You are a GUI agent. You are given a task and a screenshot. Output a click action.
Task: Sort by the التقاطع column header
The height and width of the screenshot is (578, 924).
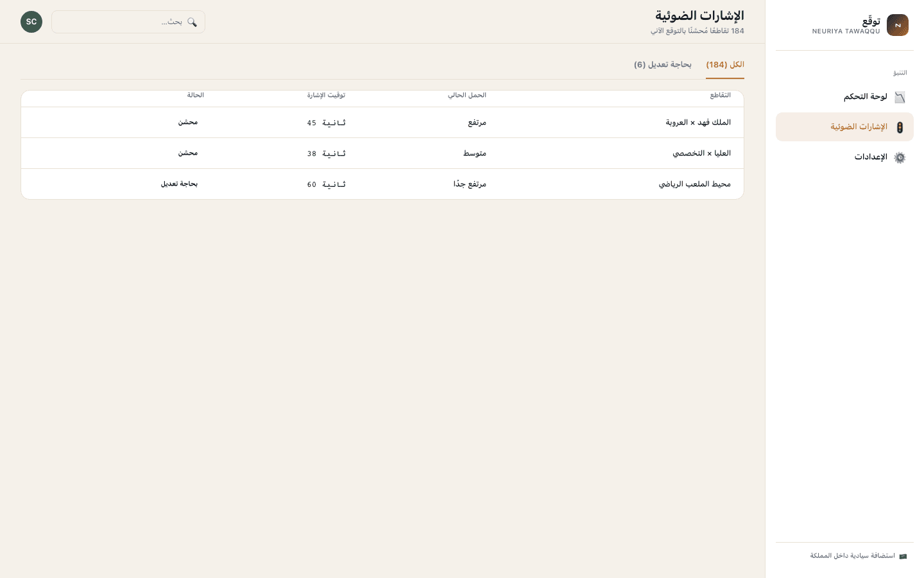[720, 95]
